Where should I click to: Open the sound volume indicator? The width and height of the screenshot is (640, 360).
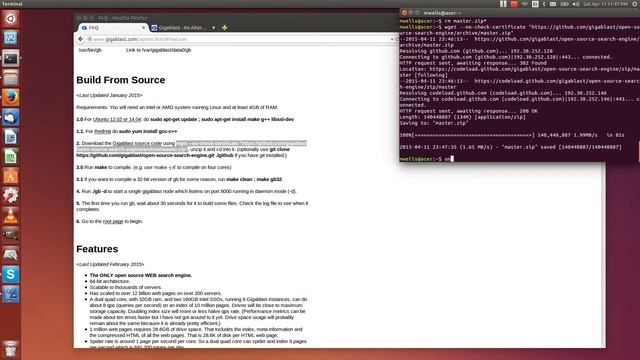tap(576, 4)
